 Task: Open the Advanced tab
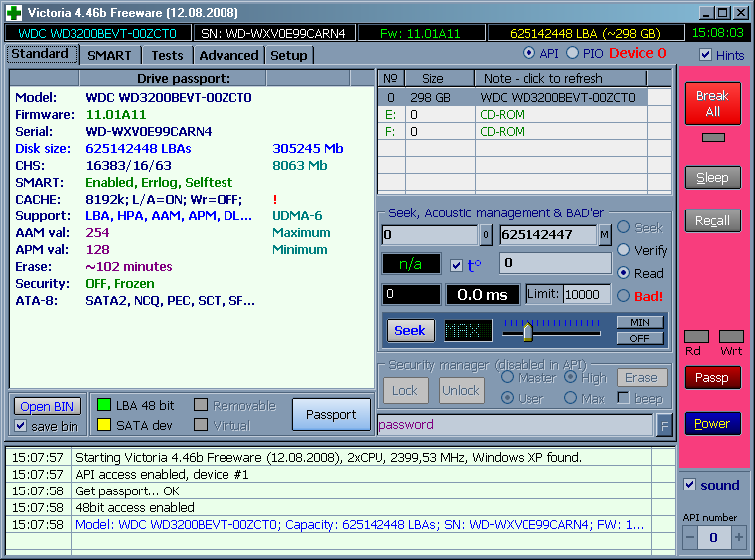click(229, 55)
